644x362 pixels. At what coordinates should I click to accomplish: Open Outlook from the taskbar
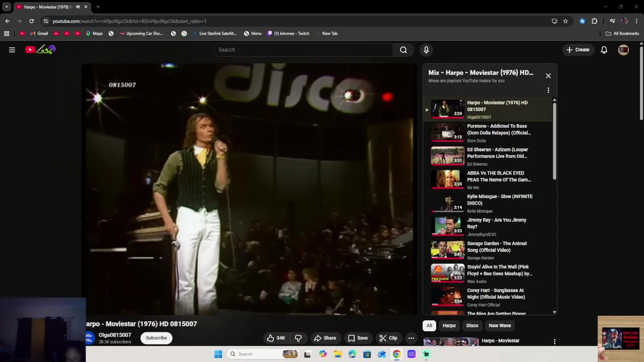click(382, 354)
